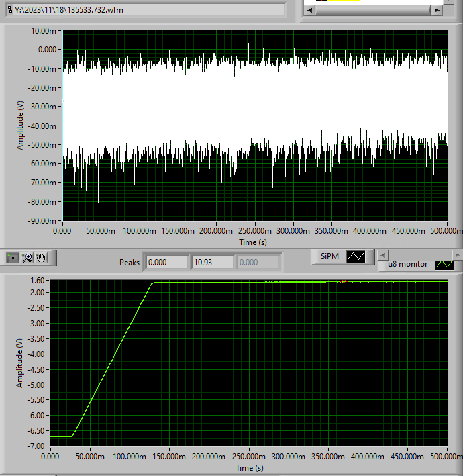463x476 pixels.
Task: Click upper graph X-axis 250.000m label
Action: (255, 231)
